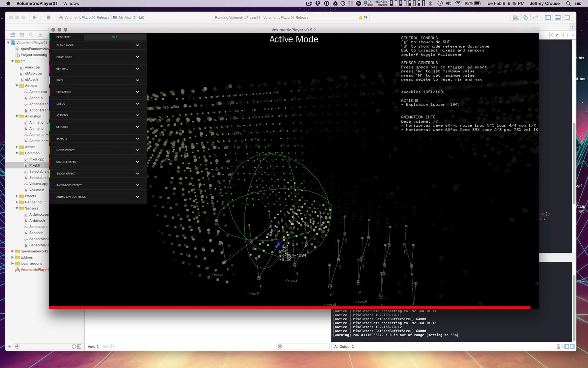
Task: Open the All Output console dropdown
Action: (344, 346)
